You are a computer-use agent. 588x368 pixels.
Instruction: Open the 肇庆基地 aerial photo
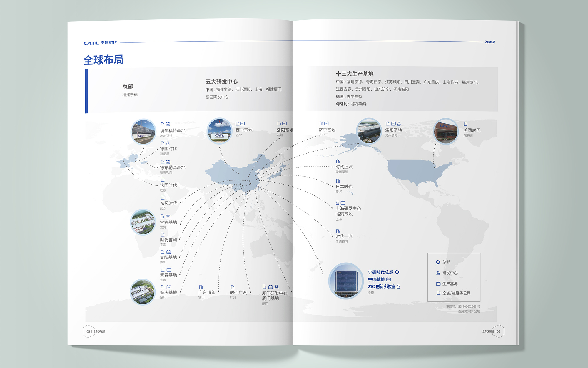coord(143,292)
